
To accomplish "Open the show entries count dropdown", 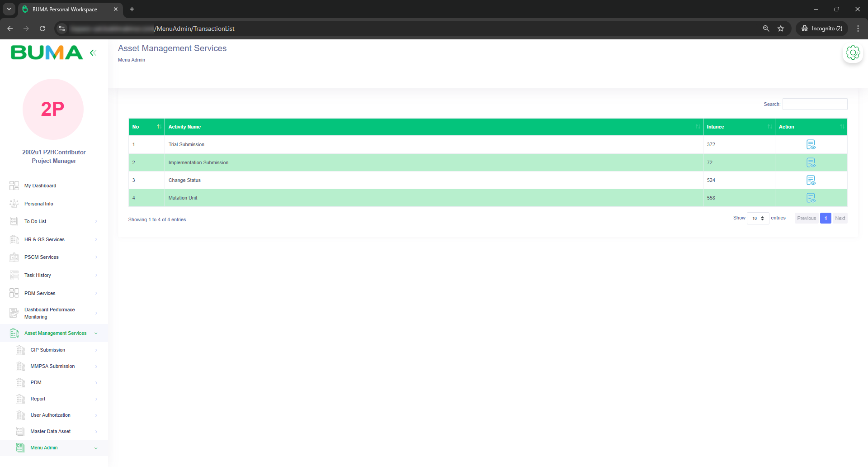I will tap(758, 218).
